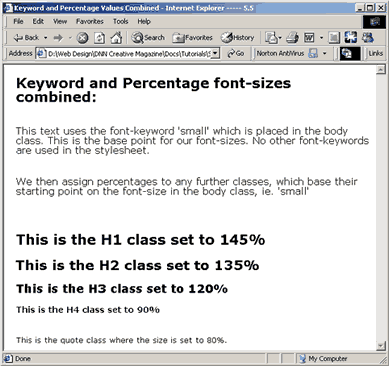The width and height of the screenshot is (389, 366).
Task: Click text 'This is the H1 class set to 145%'
Action: (x=140, y=240)
